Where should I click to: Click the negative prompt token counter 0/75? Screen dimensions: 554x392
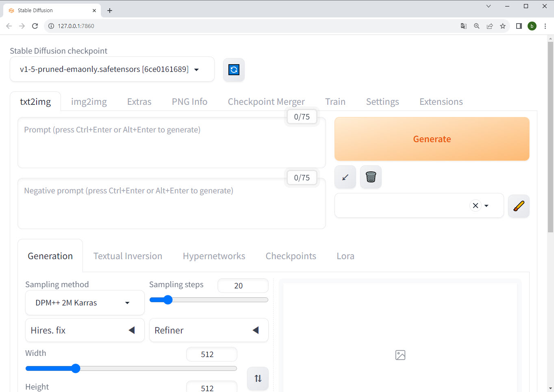302,178
